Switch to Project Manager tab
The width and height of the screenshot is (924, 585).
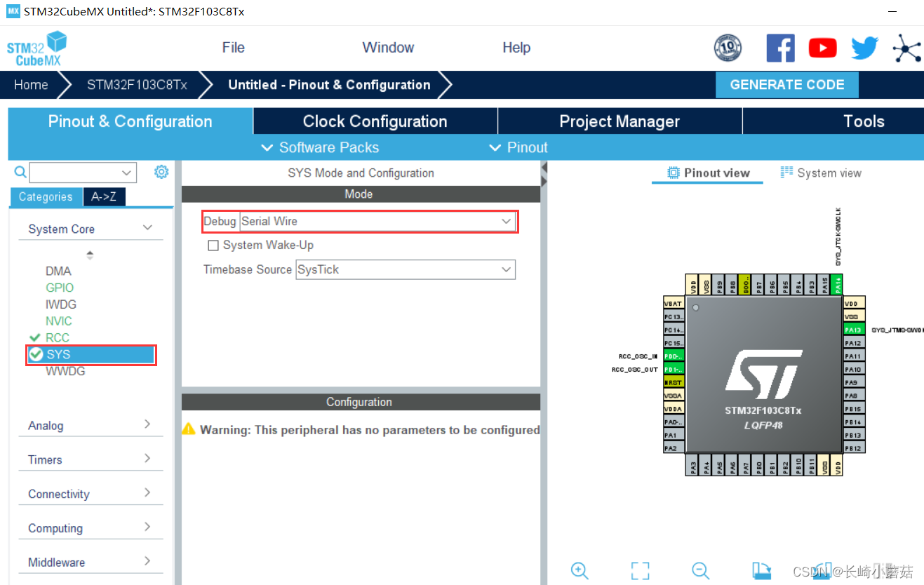(x=620, y=121)
